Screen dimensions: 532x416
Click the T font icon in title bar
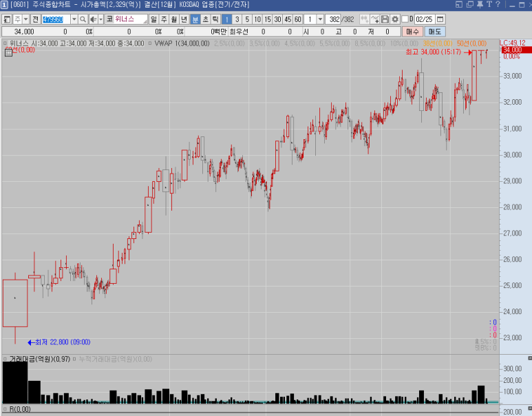489,4
